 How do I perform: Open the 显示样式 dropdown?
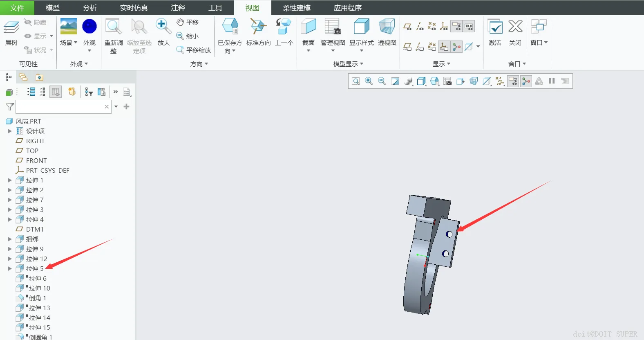pos(362,51)
